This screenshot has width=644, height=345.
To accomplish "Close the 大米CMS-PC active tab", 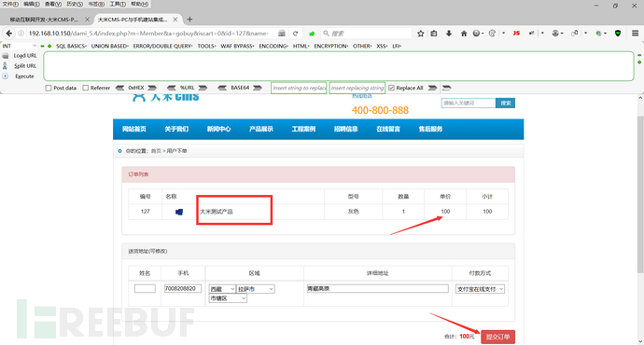I will 175,20.
